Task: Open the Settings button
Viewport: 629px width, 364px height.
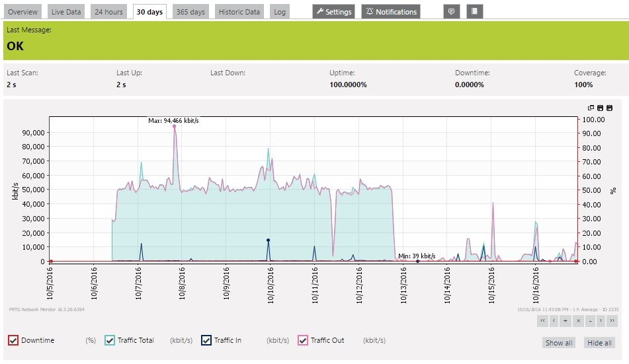Action: 334,12
